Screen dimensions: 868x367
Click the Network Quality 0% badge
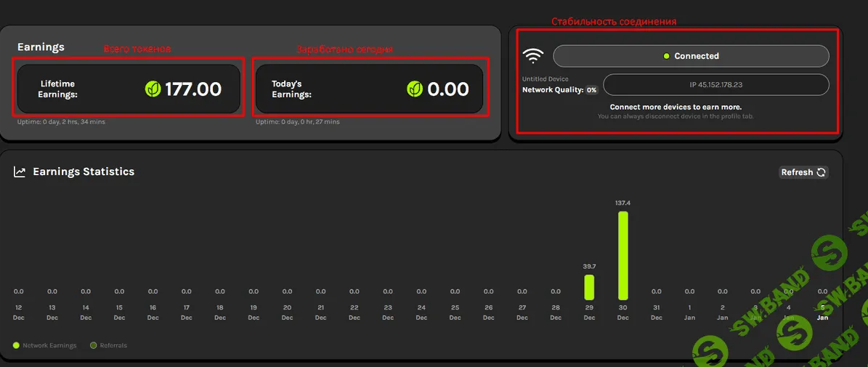[592, 90]
